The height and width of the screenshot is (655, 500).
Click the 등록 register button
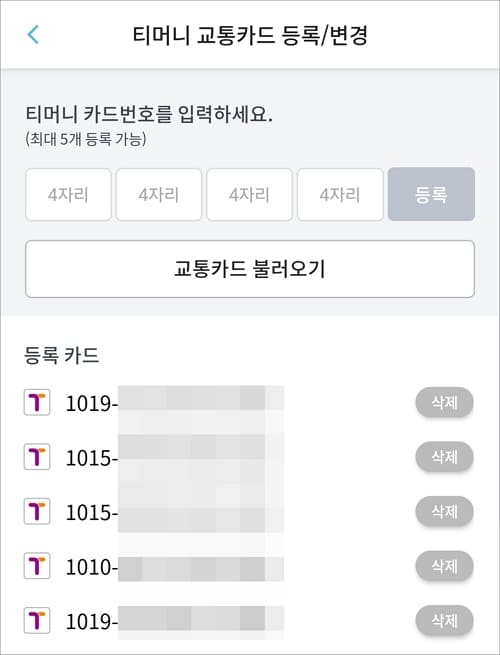(431, 195)
